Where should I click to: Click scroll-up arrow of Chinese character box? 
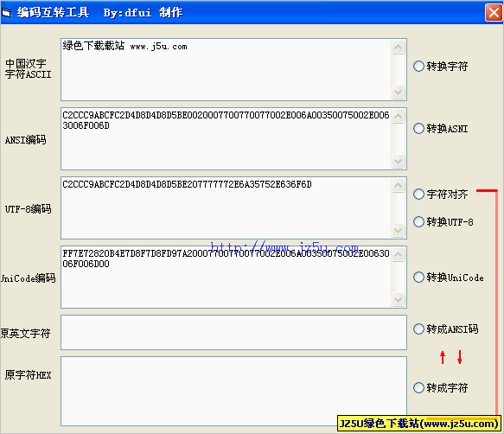click(x=398, y=48)
